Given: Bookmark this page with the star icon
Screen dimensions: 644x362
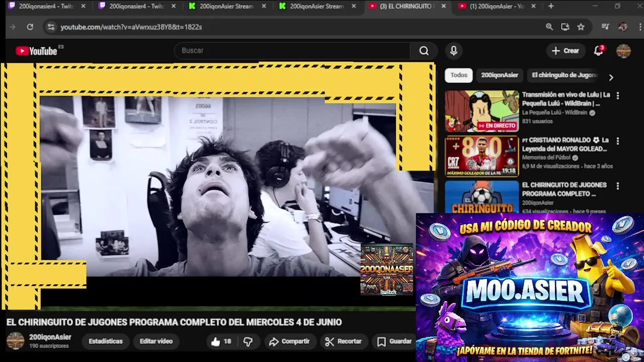Looking at the screenshot, I should pyautogui.click(x=581, y=27).
